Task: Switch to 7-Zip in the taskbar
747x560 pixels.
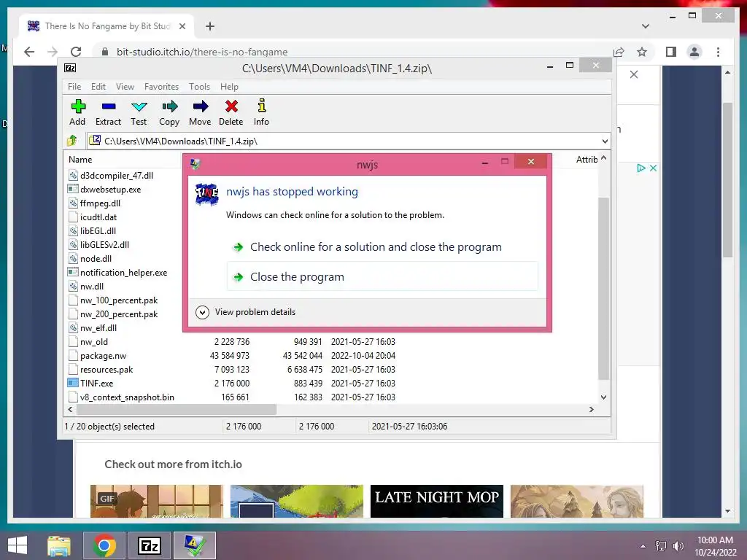Action: pos(149,545)
